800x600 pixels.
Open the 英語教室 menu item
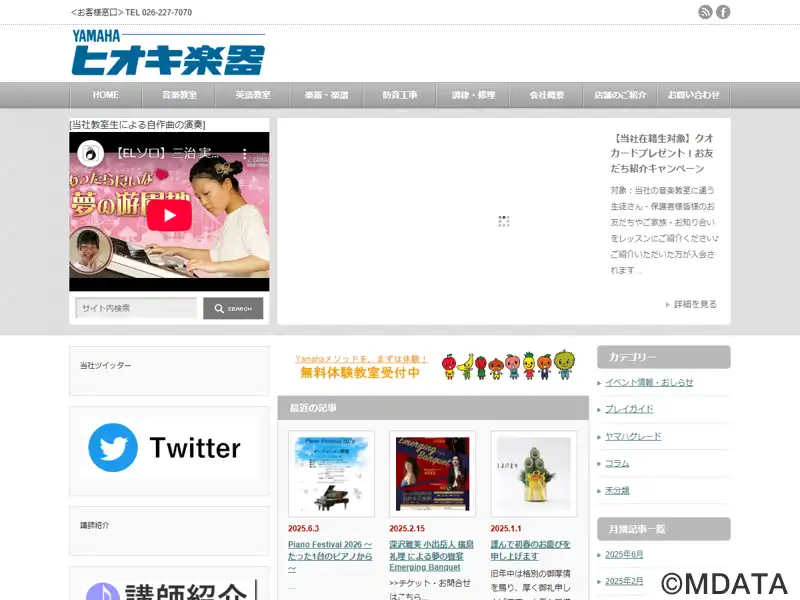coord(253,95)
